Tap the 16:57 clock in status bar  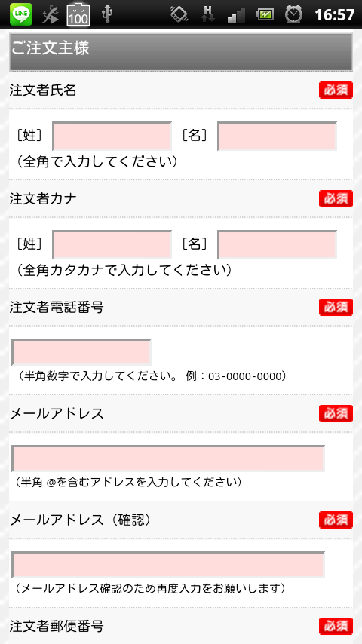[334, 15]
